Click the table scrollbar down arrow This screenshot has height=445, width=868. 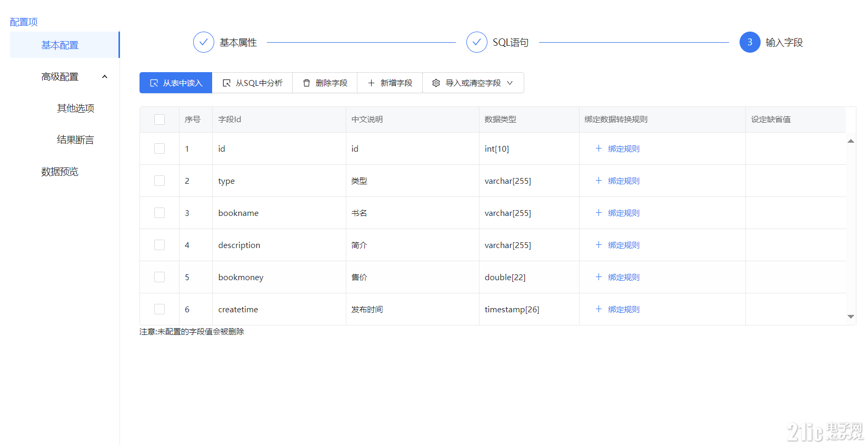click(851, 317)
